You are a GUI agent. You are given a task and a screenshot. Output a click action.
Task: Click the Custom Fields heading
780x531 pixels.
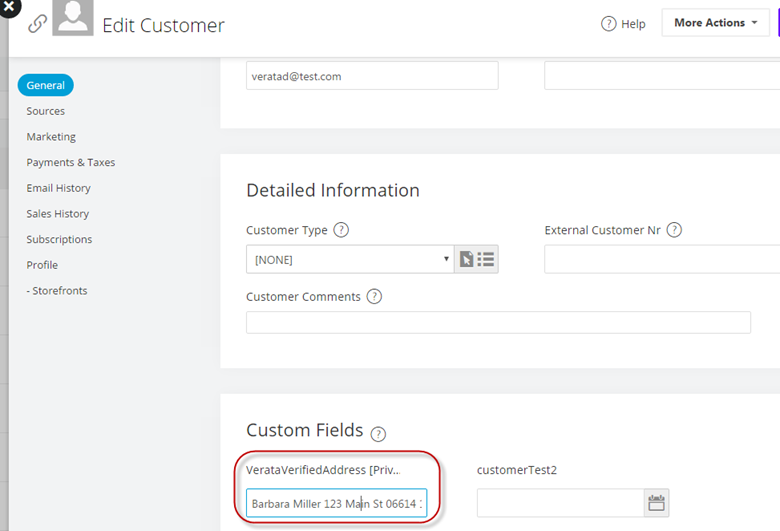[x=304, y=430]
